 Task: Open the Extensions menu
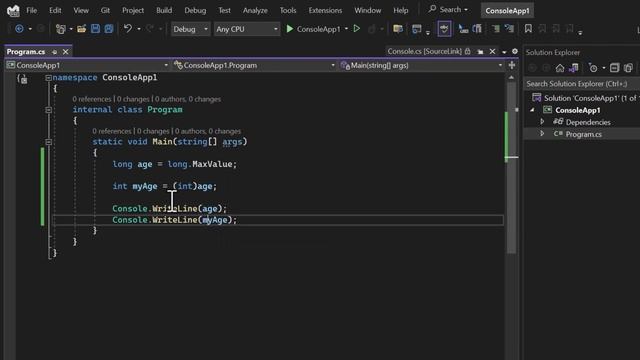click(x=325, y=11)
